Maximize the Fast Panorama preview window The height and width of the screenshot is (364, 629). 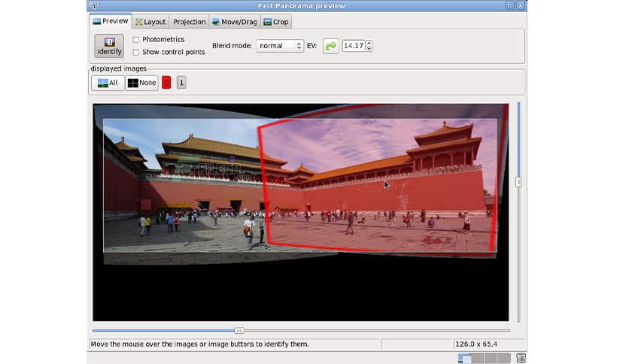click(509, 5)
